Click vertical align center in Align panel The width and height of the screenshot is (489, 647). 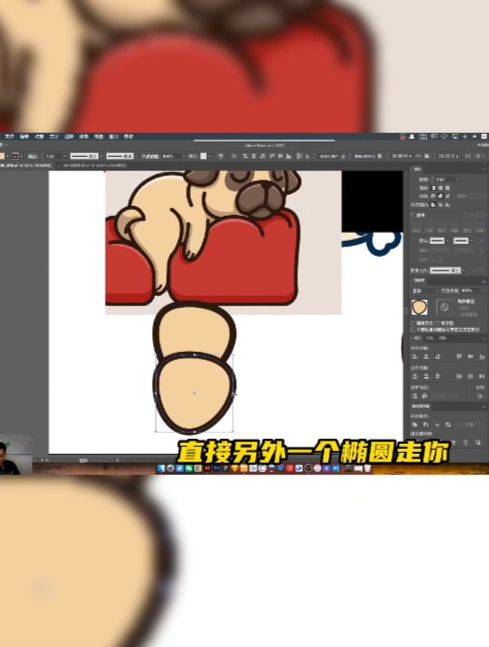(x=470, y=357)
